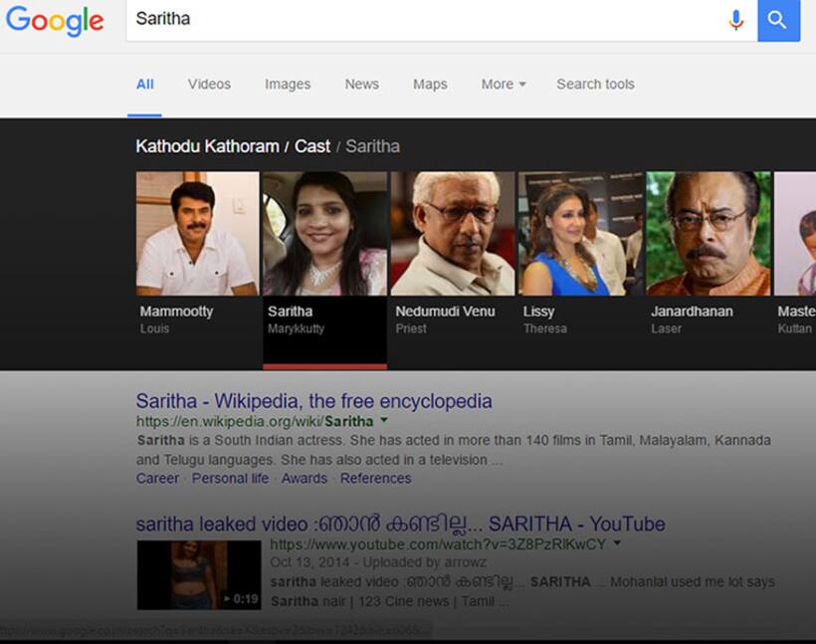
Task: Click the blue search magnifier button
Action: tap(778, 20)
